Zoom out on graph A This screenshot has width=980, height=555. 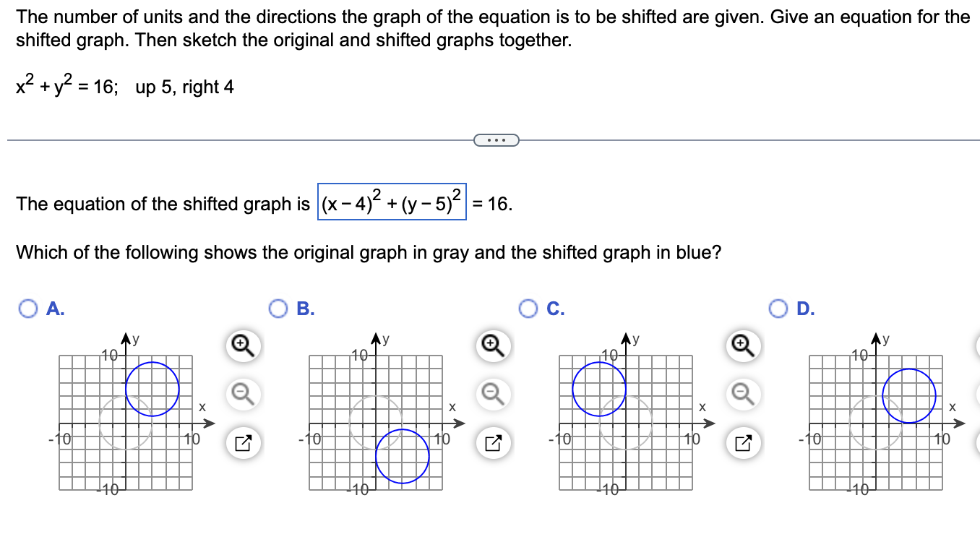[x=243, y=393]
